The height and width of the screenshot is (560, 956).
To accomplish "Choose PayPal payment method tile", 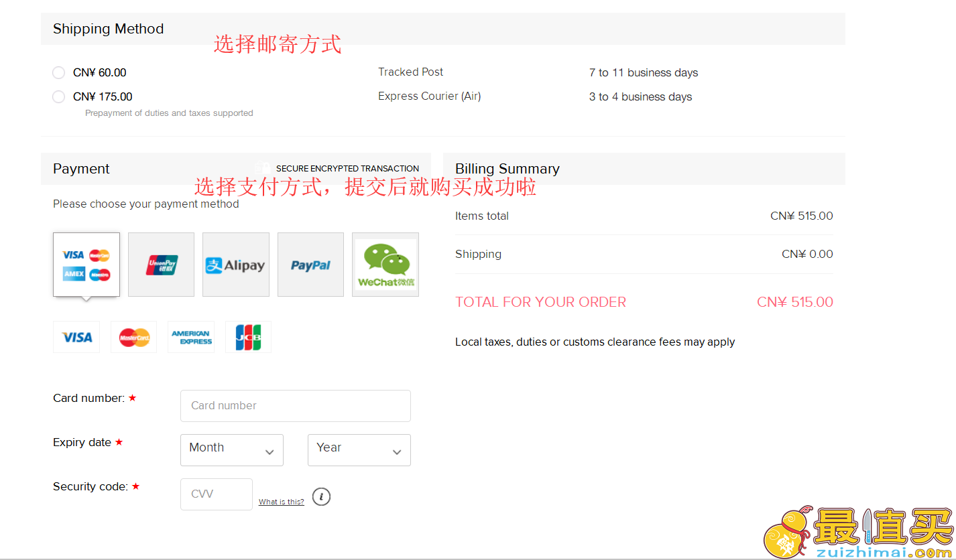I will [x=310, y=265].
